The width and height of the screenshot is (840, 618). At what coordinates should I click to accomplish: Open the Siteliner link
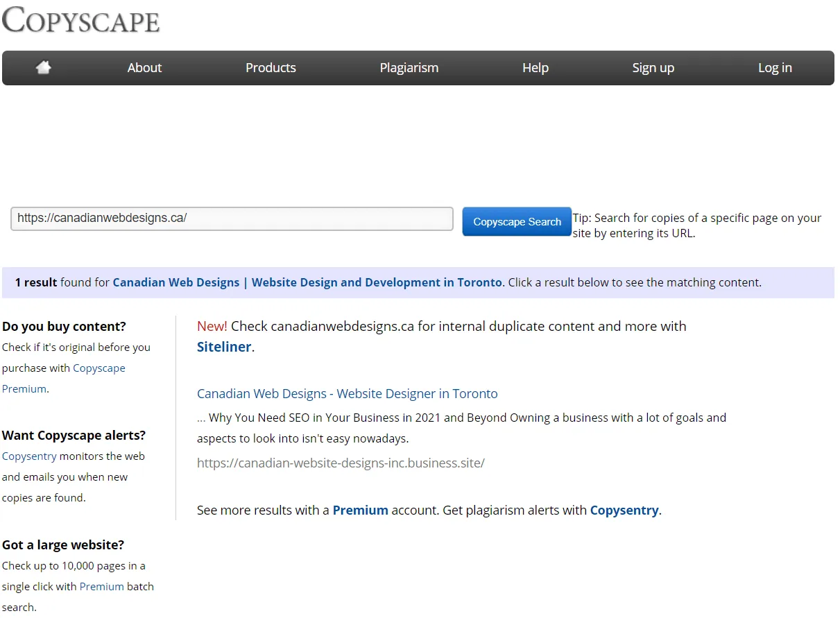[x=224, y=347]
